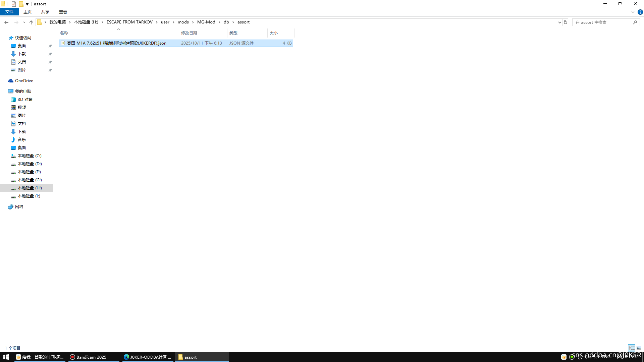The height and width of the screenshot is (362, 644).
Task: Click the Back navigation arrow
Action: pyautogui.click(x=6, y=22)
